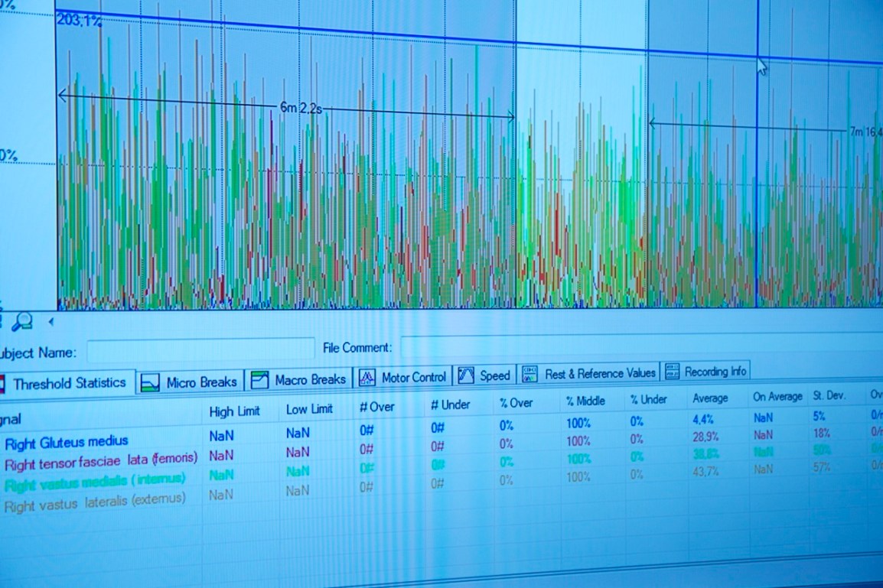883x588 pixels.
Task: Click the Low Limit column header
Action: point(309,409)
